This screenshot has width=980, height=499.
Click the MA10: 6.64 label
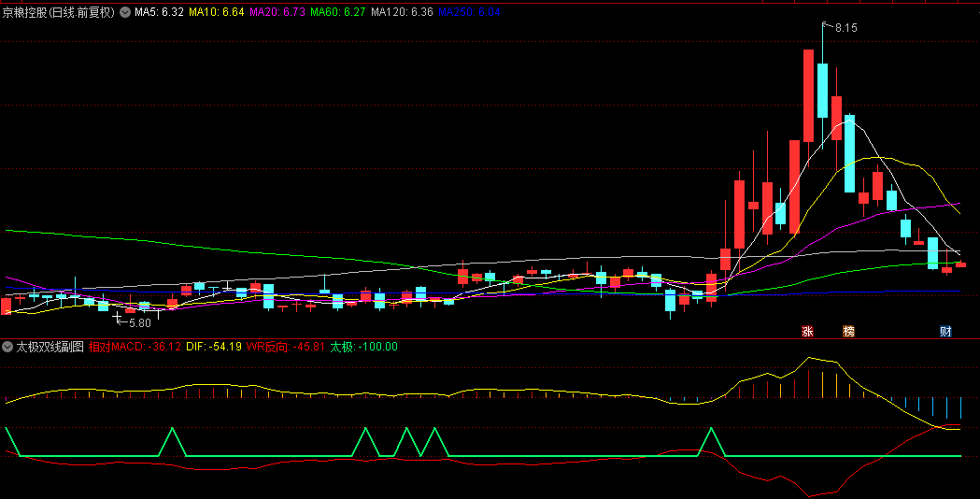pyautogui.click(x=216, y=12)
